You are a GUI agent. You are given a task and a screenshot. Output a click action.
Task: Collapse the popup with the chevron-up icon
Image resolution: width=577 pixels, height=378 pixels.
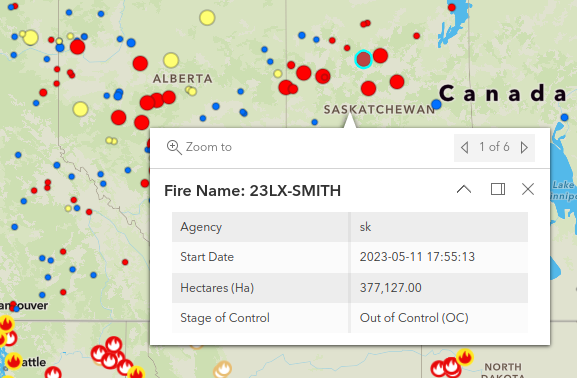(x=464, y=189)
